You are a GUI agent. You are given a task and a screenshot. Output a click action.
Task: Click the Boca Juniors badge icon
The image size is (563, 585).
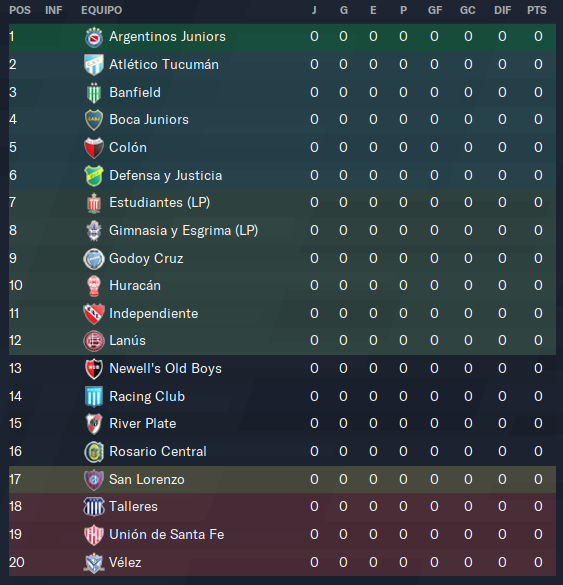coord(94,120)
